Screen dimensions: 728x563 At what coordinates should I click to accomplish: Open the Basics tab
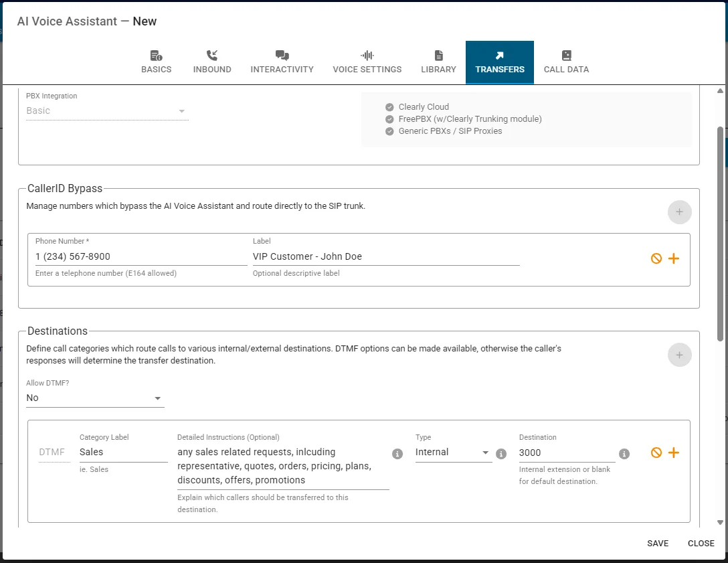coord(157,62)
